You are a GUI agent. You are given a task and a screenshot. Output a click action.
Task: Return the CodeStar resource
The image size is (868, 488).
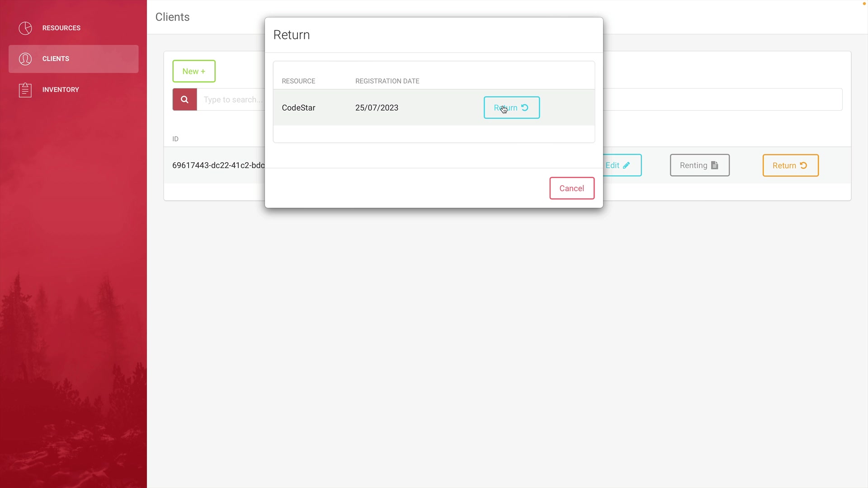(x=511, y=108)
